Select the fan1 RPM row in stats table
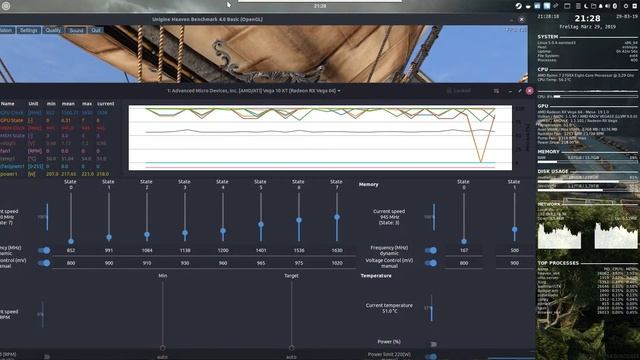Screen dimensions: 640x360 click(57, 151)
